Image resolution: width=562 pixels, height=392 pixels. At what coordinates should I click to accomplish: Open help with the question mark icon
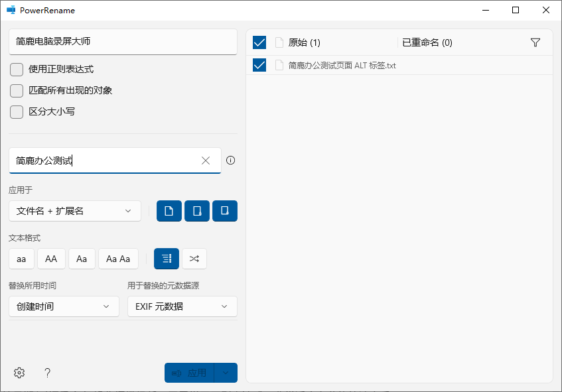coord(47,372)
